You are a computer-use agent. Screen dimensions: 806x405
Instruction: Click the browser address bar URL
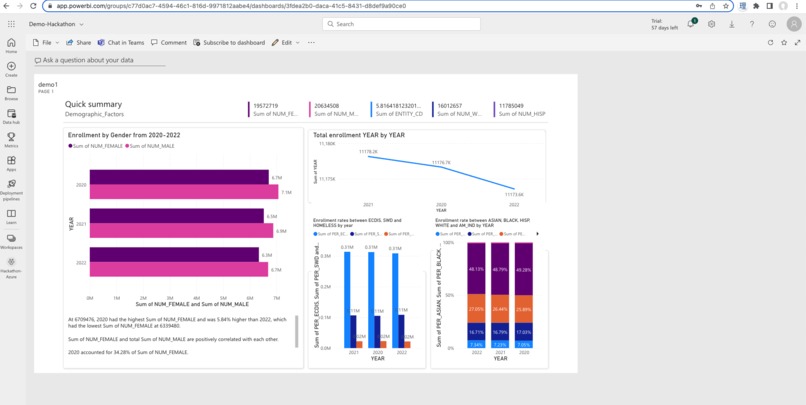(231, 6)
